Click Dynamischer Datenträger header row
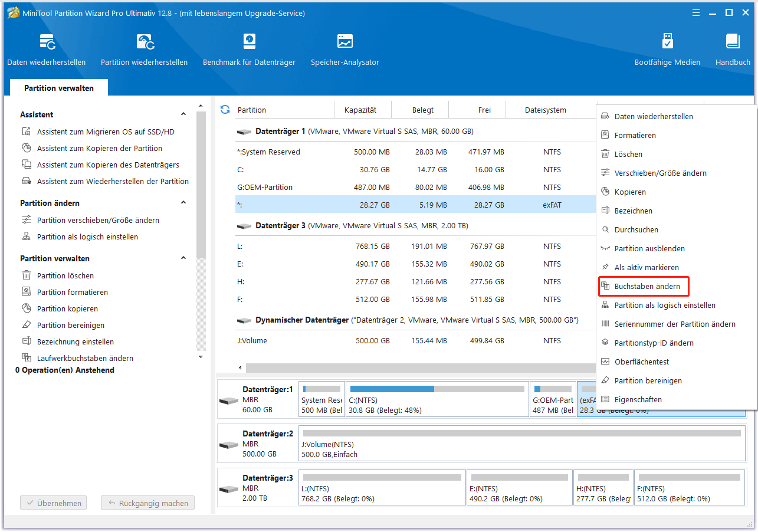The width and height of the screenshot is (758, 532). pyautogui.click(x=415, y=320)
